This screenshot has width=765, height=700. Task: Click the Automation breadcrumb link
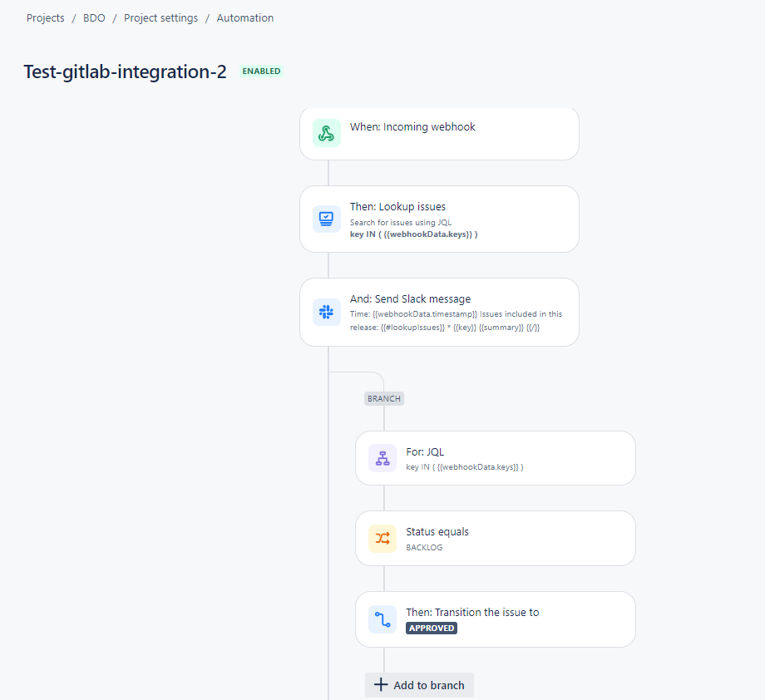tap(244, 17)
